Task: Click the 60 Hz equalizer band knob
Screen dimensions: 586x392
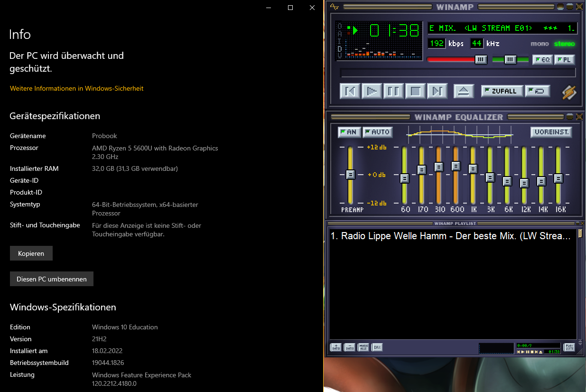Action: (405, 178)
